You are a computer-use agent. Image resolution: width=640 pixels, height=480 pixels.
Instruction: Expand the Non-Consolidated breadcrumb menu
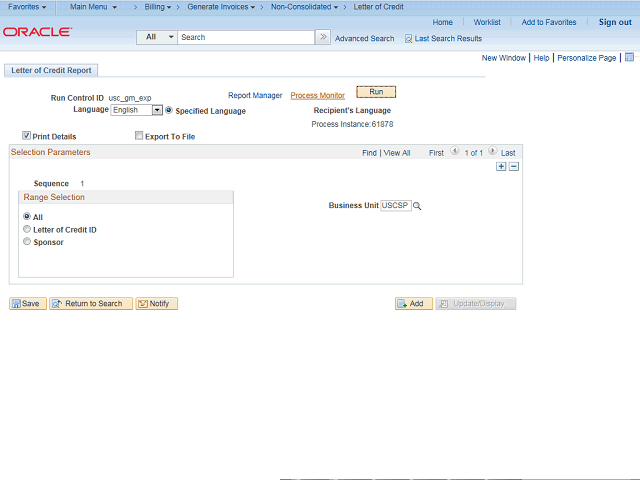[x=304, y=7]
